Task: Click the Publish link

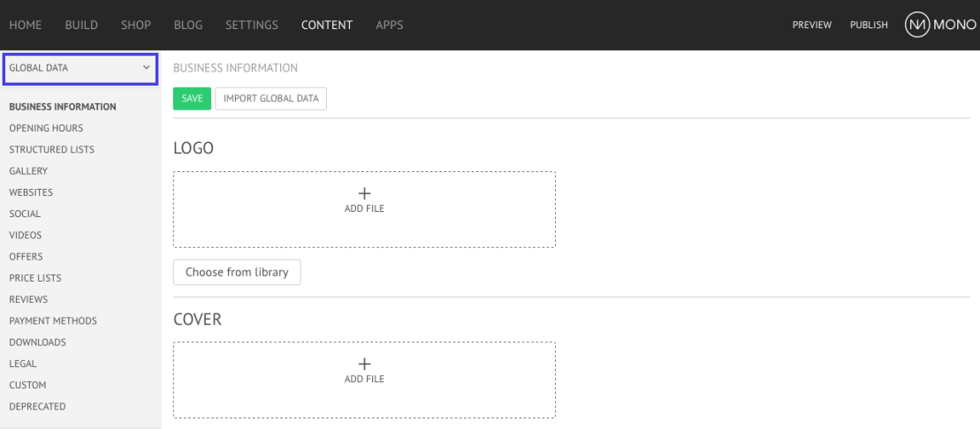Action: click(x=869, y=25)
